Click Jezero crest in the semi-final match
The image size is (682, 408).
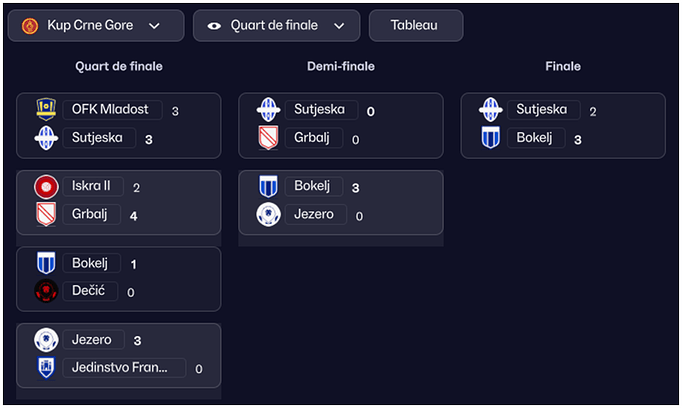(x=268, y=215)
